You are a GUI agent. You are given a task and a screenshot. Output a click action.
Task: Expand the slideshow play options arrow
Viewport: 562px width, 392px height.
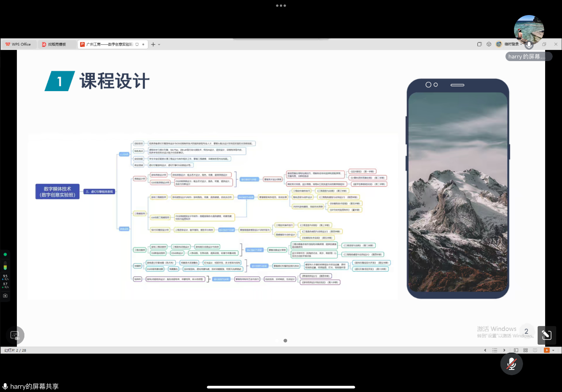pos(553,350)
